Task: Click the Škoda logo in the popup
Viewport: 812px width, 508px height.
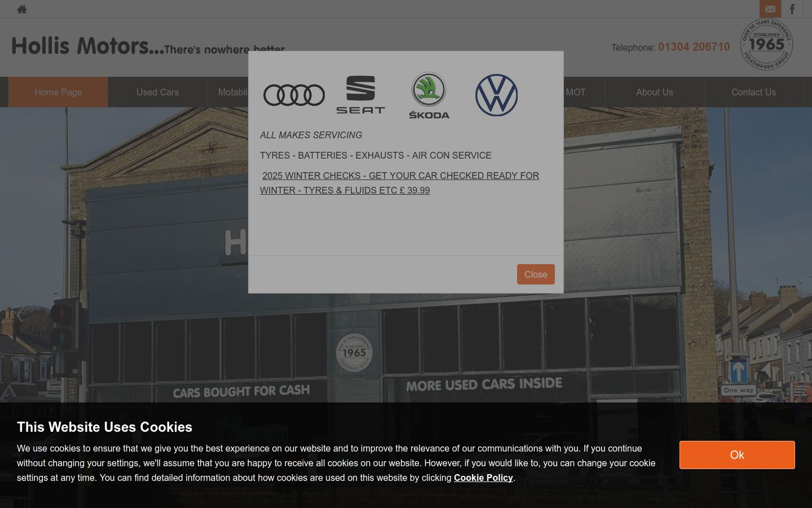Action: click(429, 95)
